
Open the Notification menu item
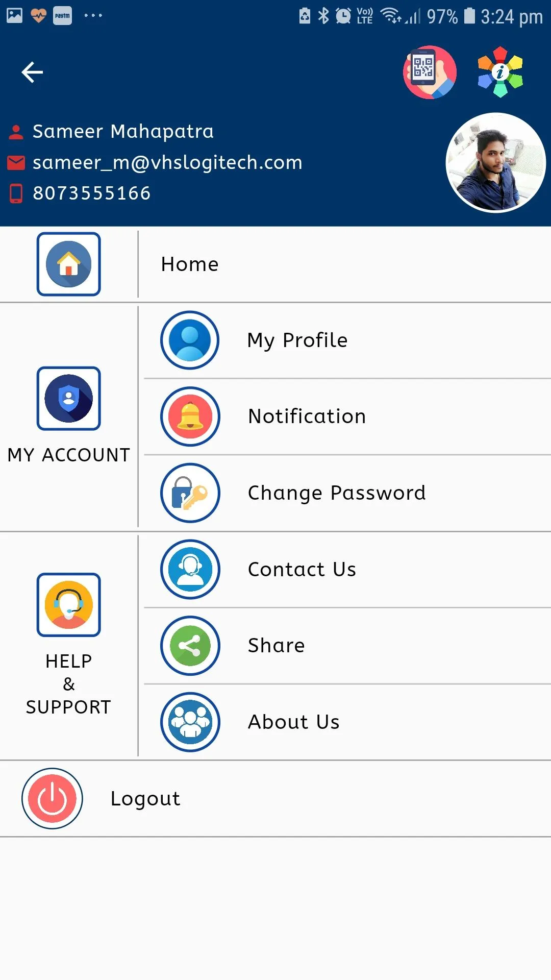coord(307,416)
